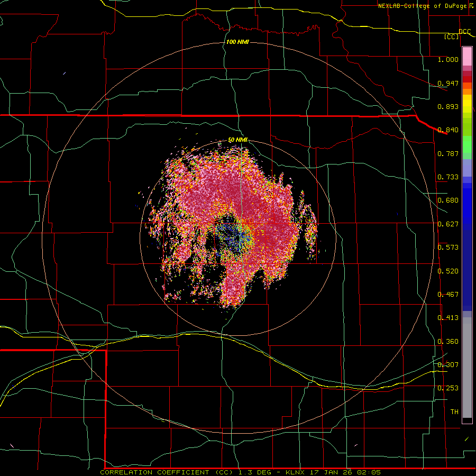Select the DCC product label
The height and width of the screenshot is (476, 476).
click(x=464, y=31)
